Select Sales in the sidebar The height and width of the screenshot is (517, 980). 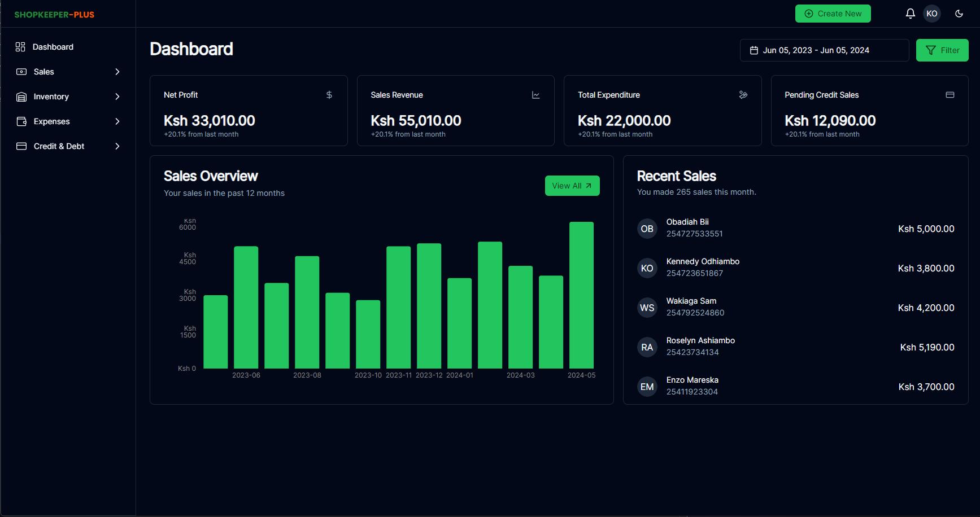(44, 72)
